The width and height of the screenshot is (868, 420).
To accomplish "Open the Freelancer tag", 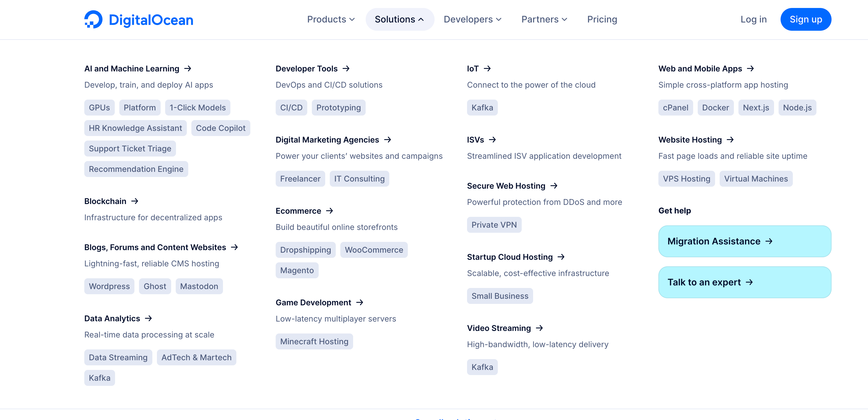I will point(300,178).
